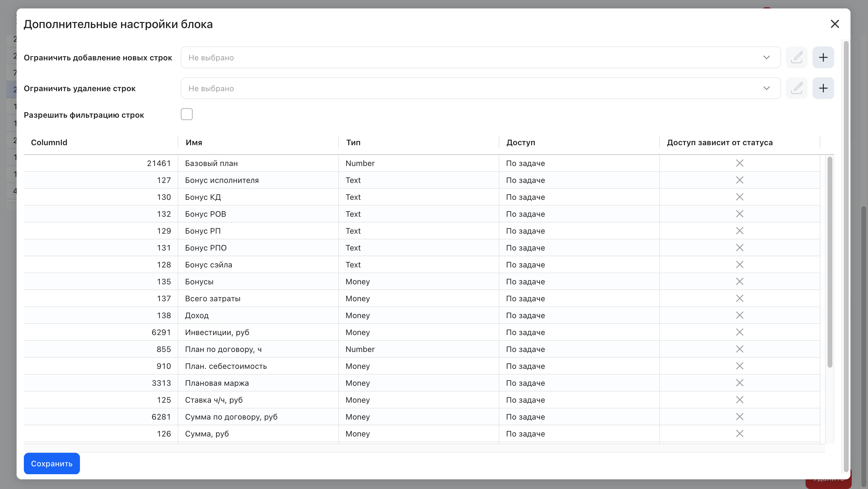Click access cell 'По задаче' for 'Базовый план'
This screenshot has width=868, height=489.
click(579, 163)
